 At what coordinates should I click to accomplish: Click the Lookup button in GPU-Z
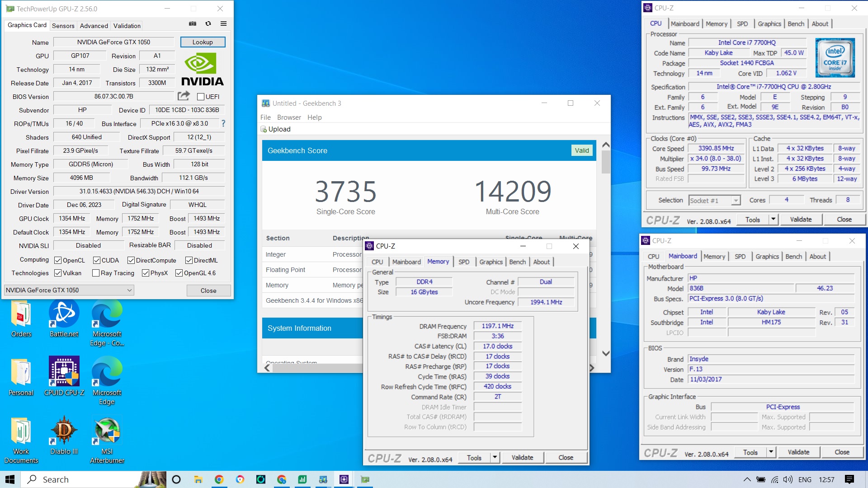pos(203,42)
